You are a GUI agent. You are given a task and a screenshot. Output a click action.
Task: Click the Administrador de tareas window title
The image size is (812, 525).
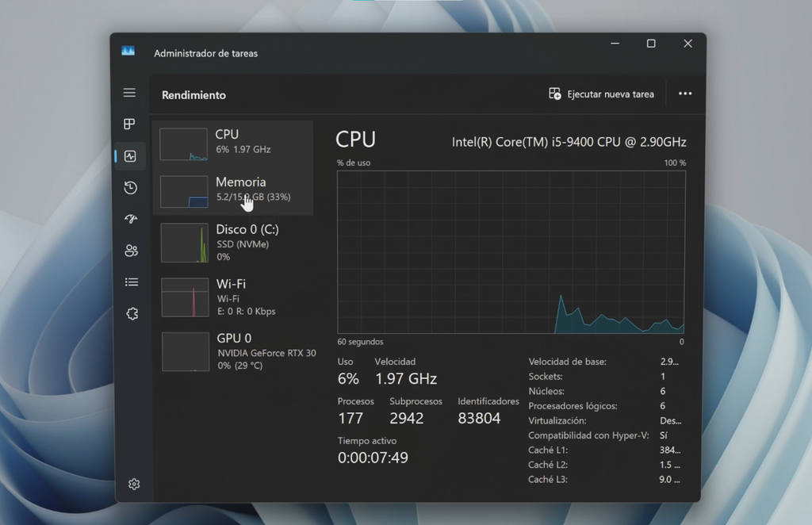point(205,53)
